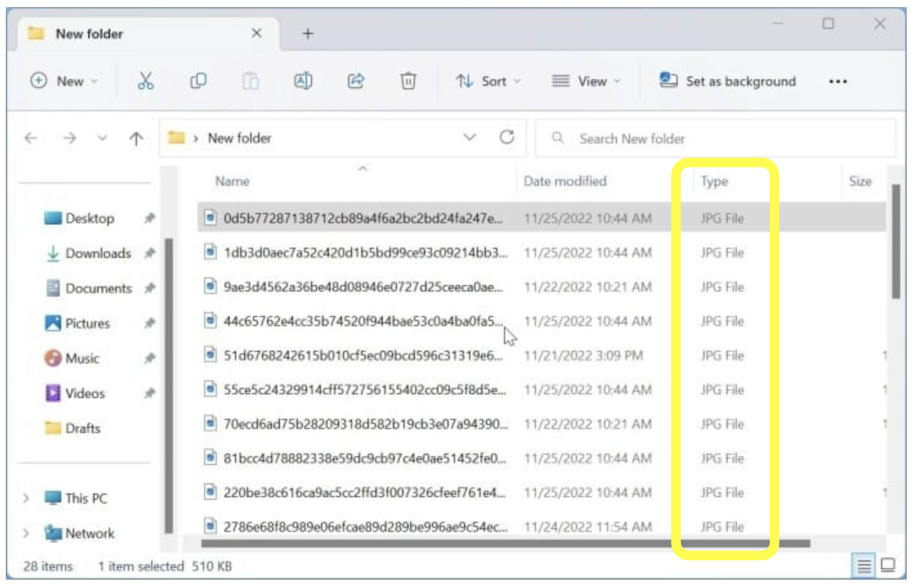Image resolution: width=919 pixels, height=588 pixels.
Task: Click the Copy icon in toolbar
Action: point(198,81)
